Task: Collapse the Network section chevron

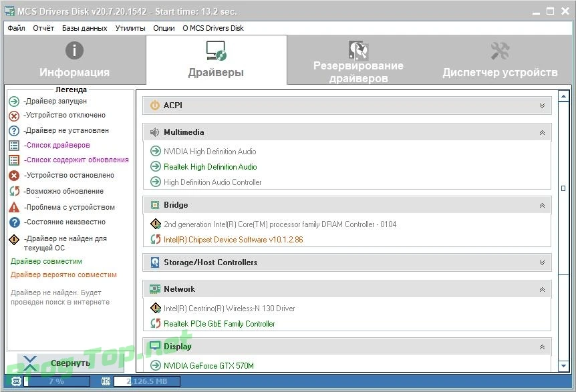Action: [542, 290]
